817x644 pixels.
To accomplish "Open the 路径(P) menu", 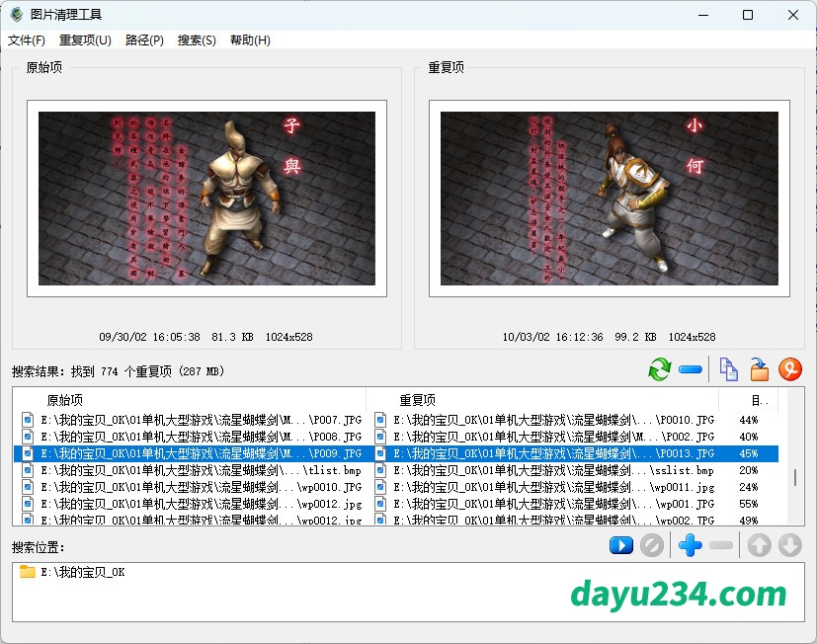I will tap(144, 40).
